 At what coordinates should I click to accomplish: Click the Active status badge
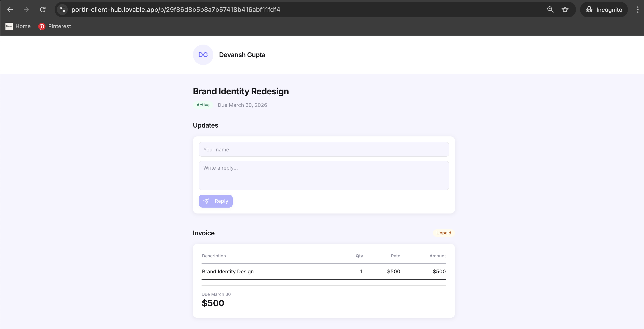pyautogui.click(x=203, y=105)
